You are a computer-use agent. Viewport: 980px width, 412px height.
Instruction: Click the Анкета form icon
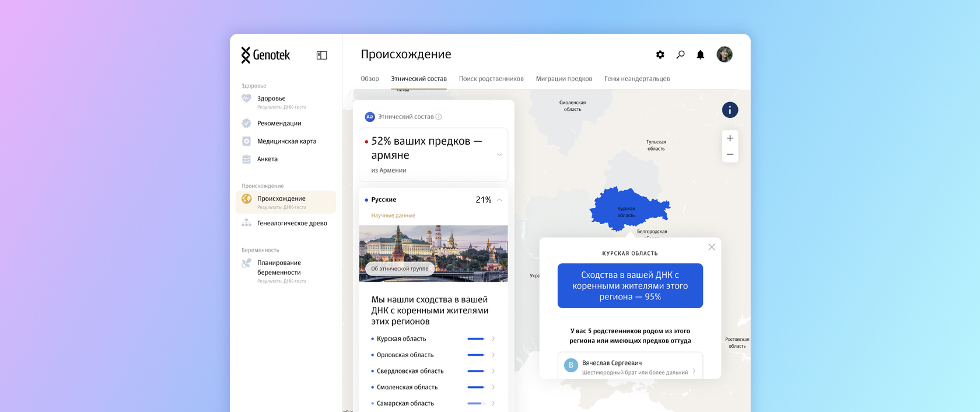(247, 159)
